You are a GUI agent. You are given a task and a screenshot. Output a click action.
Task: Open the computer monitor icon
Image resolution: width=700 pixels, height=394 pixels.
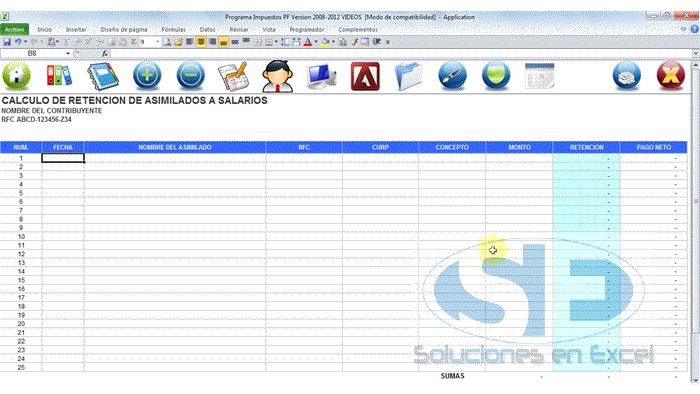pyautogui.click(x=321, y=76)
